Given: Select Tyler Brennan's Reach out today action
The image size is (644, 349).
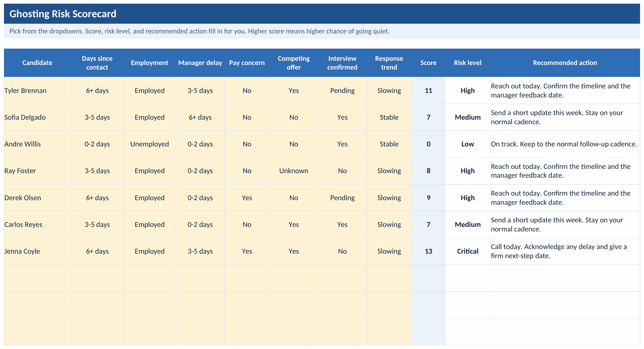Looking at the screenshot, I should pyautogui.click(x=565, y=91).
